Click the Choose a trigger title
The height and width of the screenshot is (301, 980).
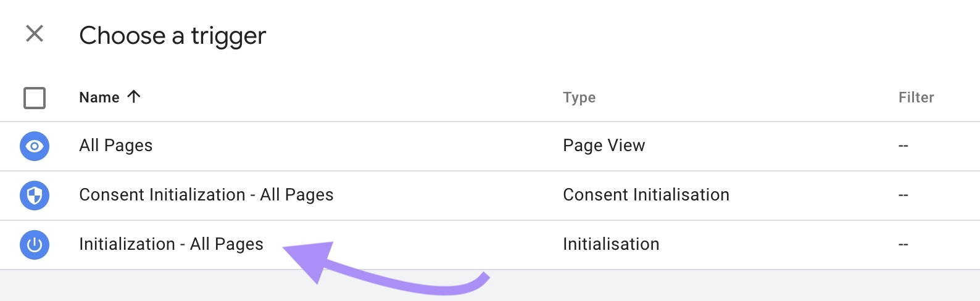click(173, 36)
